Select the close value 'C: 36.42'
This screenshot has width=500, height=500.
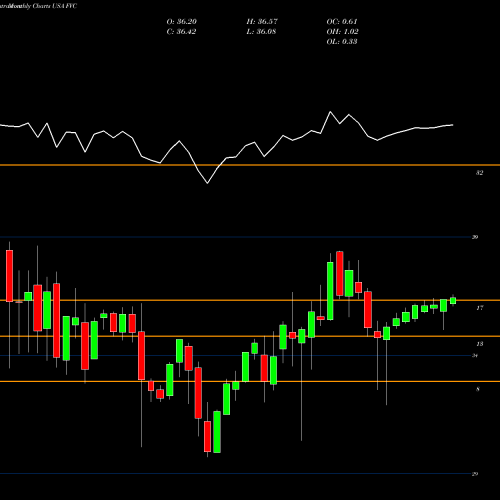pos(181,32)
